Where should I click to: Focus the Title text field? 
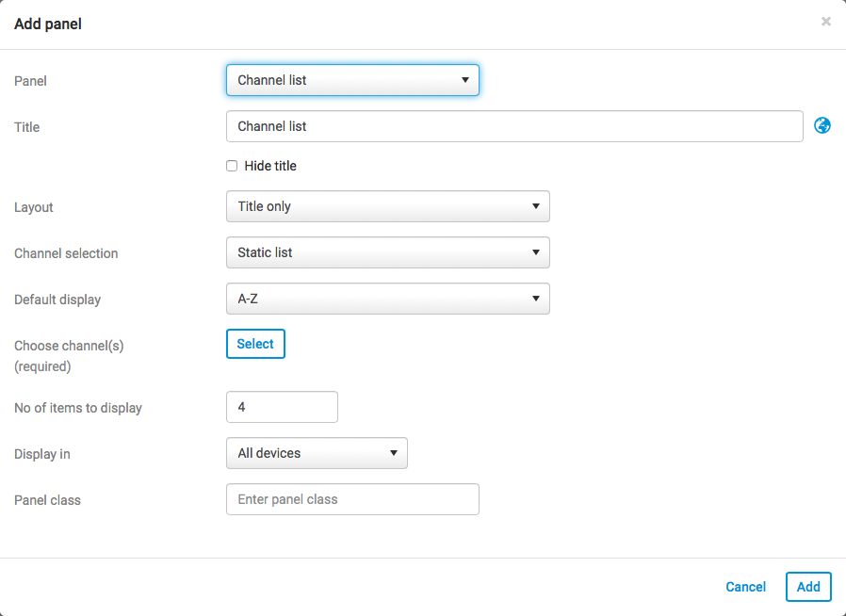coord(514,126)
